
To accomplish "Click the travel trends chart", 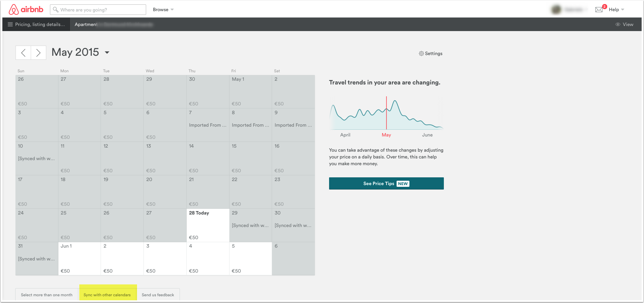I will [x=386, y=113].
